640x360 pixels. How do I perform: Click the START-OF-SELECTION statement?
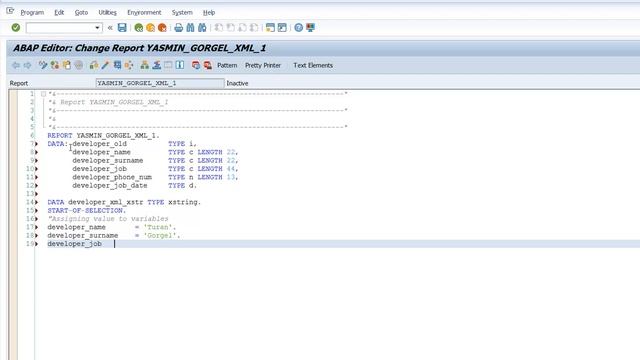pyautogui.click(x=87, y=211)
